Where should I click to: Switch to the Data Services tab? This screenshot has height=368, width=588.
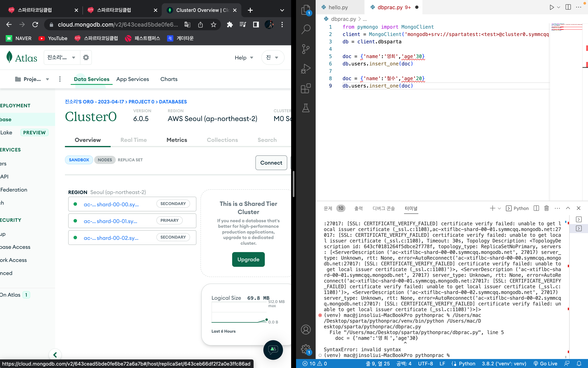pos(92,79)
